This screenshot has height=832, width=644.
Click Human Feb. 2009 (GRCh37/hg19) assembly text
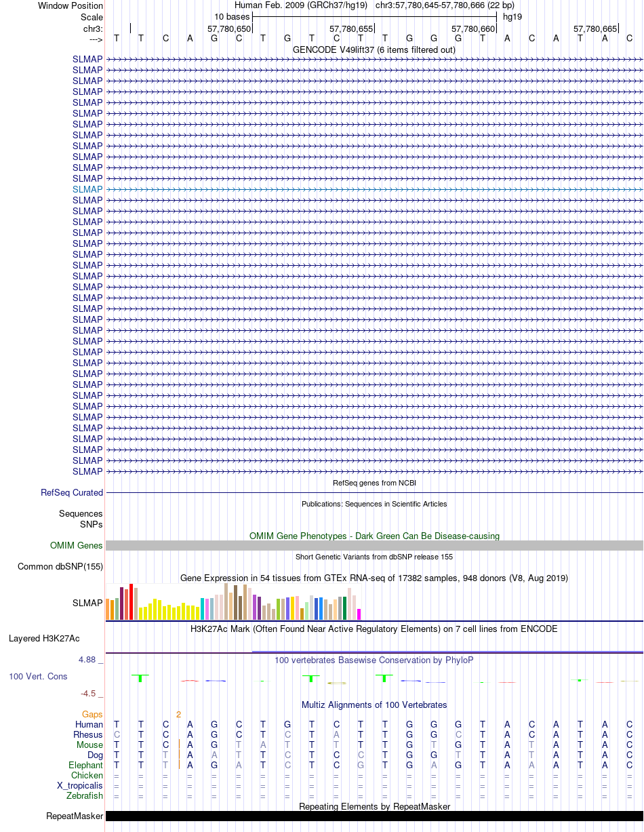tap(300, 5)
